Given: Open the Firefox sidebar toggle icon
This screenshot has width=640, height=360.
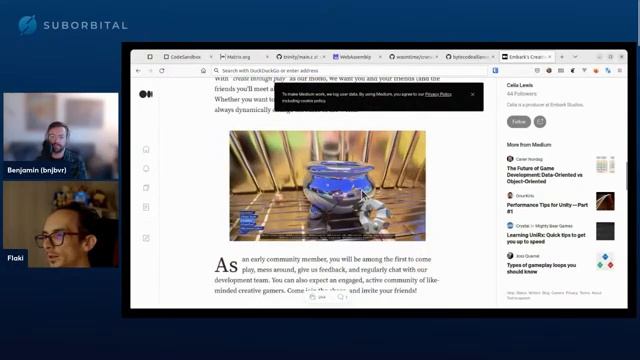Looking at the screenshot, I should (150, 57).
